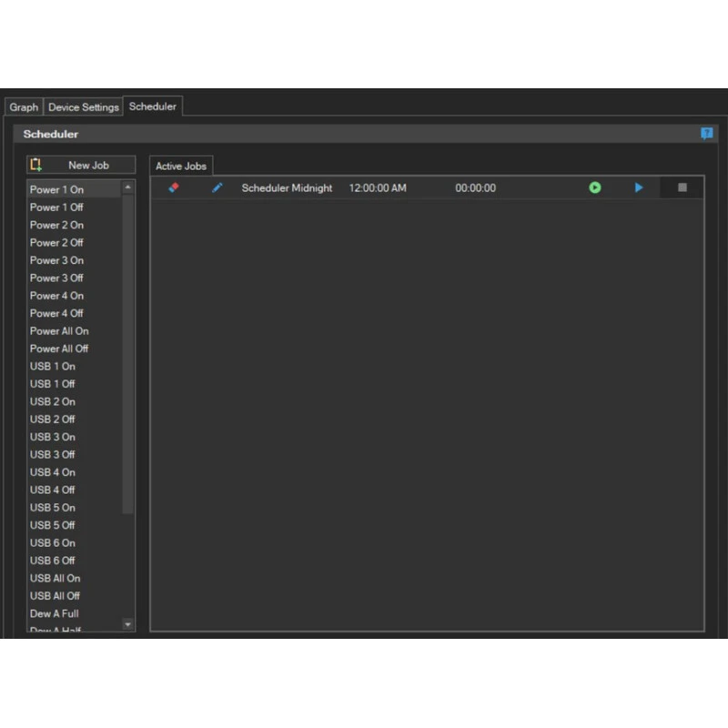Select Power All Off list entry
728x728 pixels.
59,349
